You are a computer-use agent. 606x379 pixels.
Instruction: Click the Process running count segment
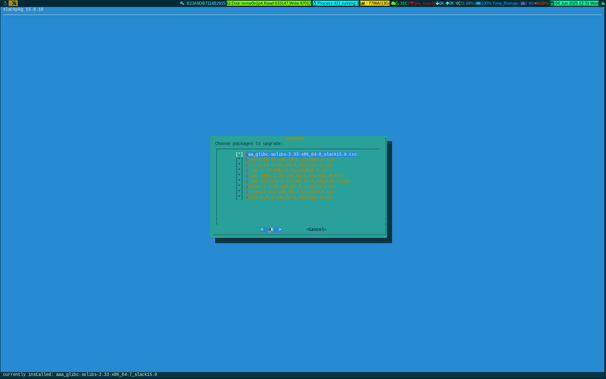(x=335, y=3)
